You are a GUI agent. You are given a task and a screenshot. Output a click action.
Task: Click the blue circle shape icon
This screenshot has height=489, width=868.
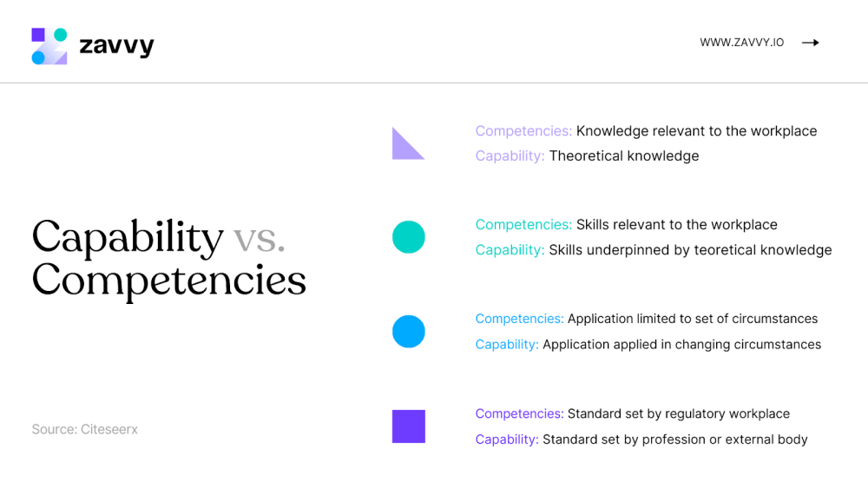tap(409, 332)
